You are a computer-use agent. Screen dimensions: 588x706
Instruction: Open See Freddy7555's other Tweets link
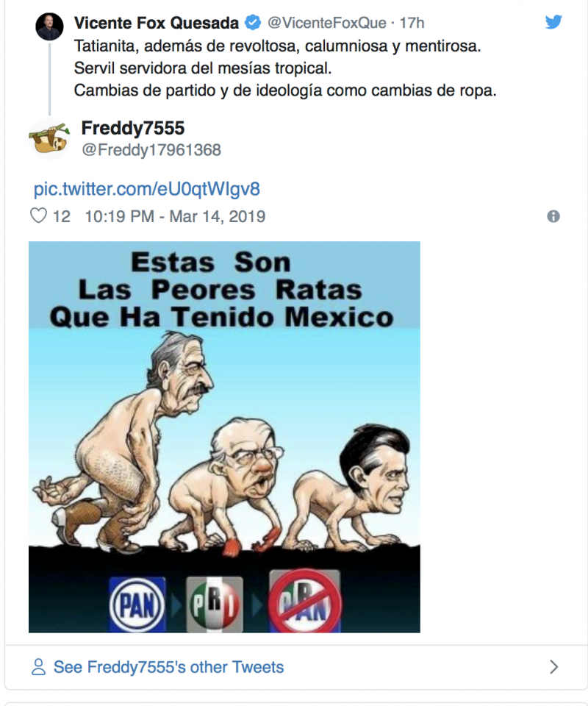tap(169, 667)
